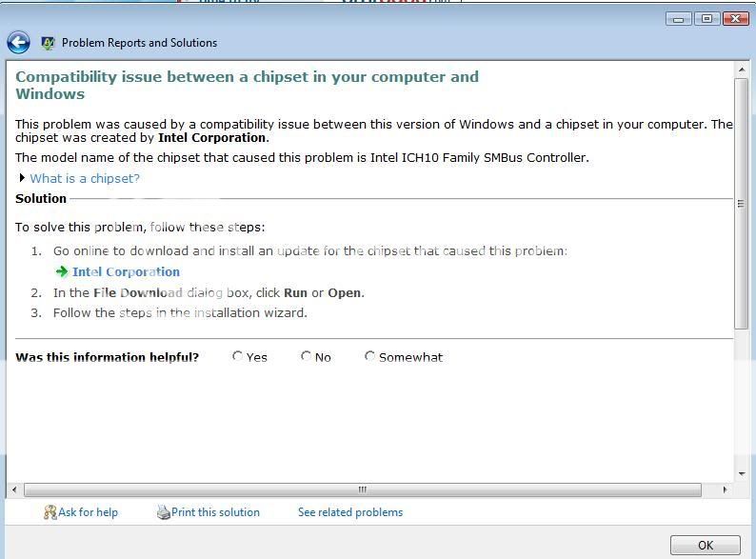Screen dimensions: 756x559
Task: Click the Problem Reports and Solutions shield icon
Action: tap(48, 43)
